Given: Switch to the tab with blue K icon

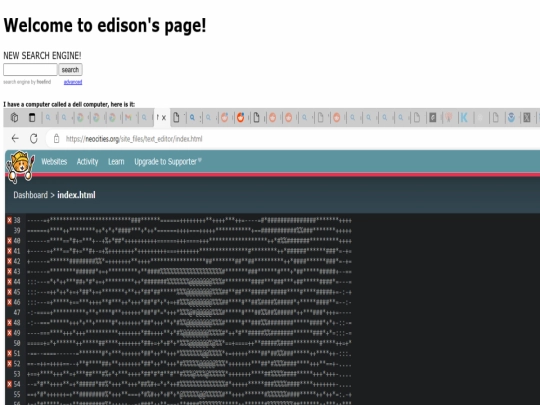Looking at the screenshot, I should pos(464,118).
